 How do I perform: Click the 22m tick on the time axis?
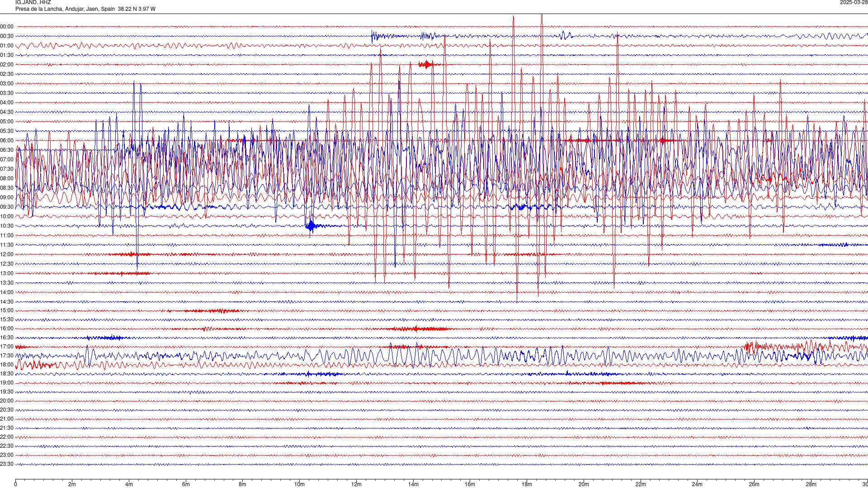(x=641, y=484)
